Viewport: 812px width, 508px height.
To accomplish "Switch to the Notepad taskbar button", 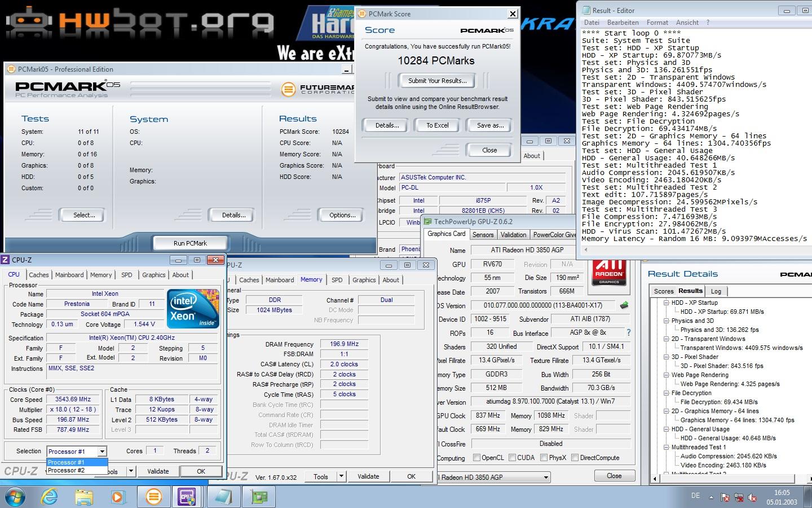I will (223, 497).
